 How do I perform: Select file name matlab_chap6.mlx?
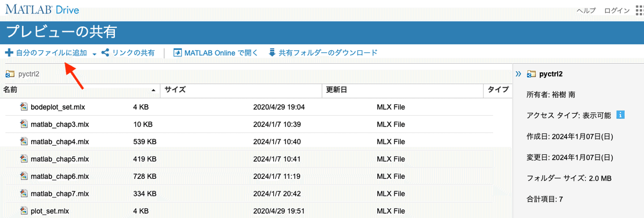point(60,176)
